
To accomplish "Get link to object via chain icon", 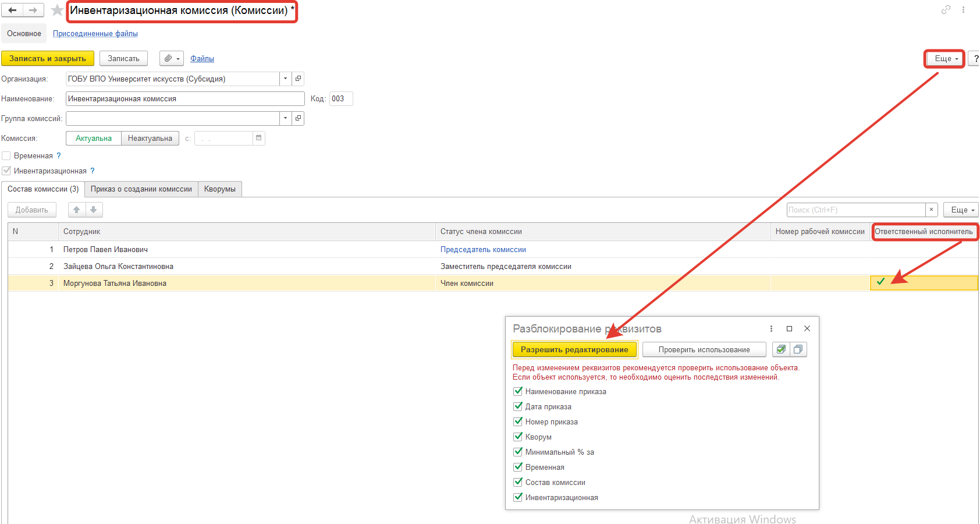I will point(946,10).
